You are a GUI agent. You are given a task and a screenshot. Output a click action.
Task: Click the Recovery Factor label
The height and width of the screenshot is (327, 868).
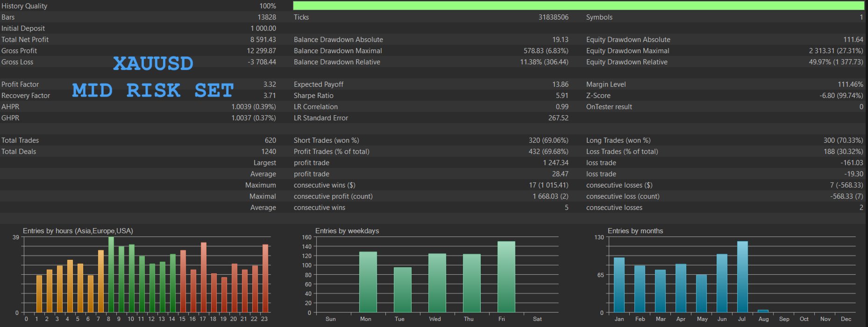pos(26,96)
